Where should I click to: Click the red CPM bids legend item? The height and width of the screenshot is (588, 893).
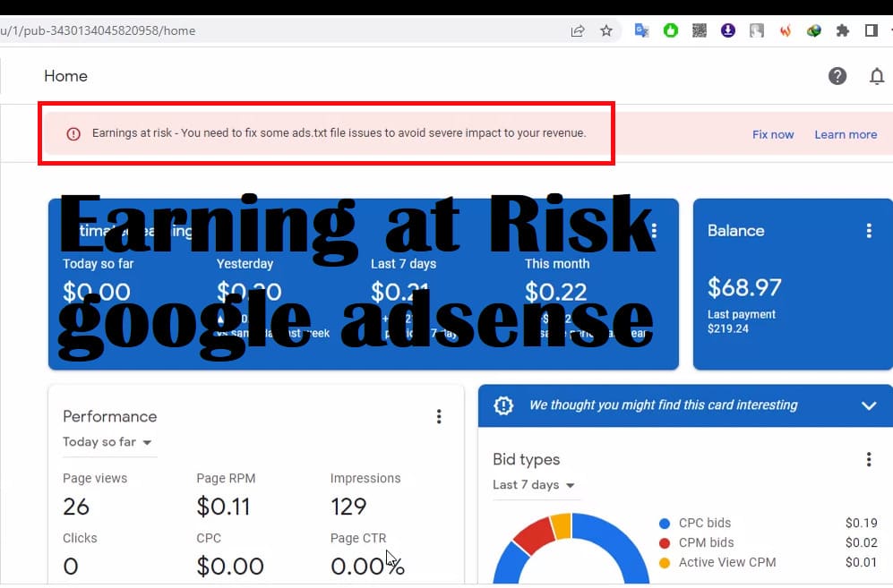706,542
